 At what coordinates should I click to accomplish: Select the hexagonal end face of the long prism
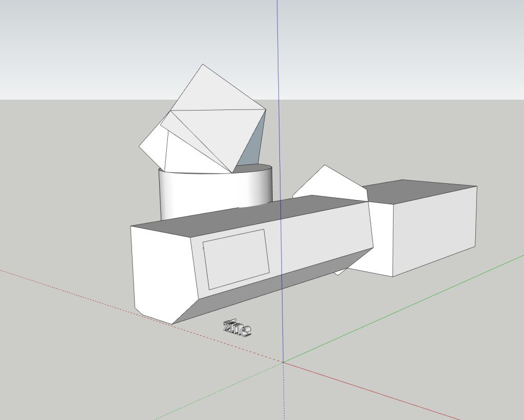point(164,274)
